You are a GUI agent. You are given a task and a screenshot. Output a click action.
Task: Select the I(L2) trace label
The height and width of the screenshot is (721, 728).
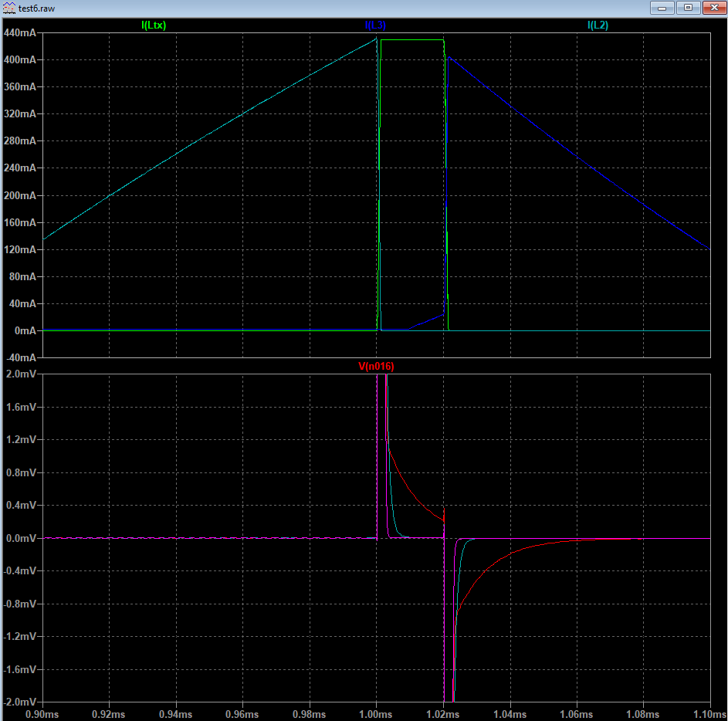pos(598,25)
